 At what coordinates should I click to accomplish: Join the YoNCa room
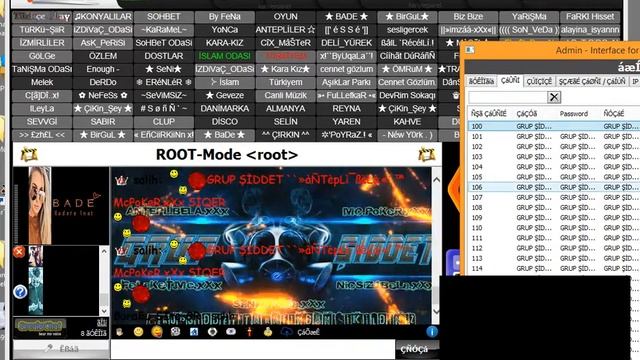coord(224,30)
